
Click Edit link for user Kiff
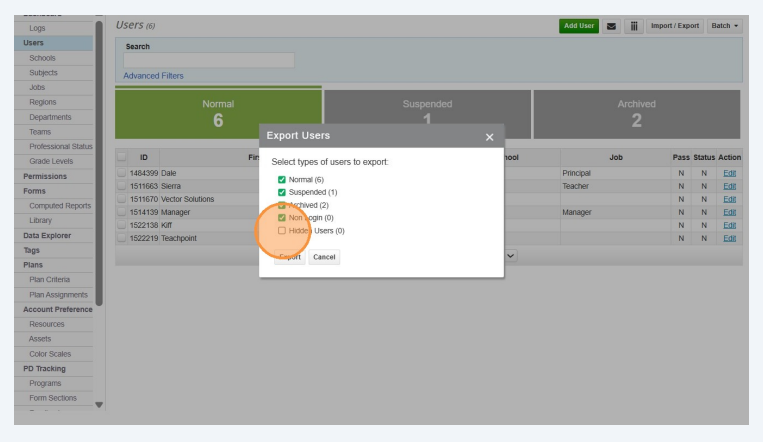729,225
